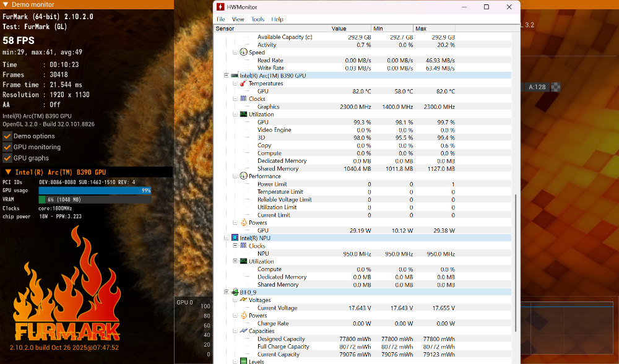This screenshot has height=364, width=619.
Task: Click the HWMonitor app icon in title bar
Action: click(221, 7)
